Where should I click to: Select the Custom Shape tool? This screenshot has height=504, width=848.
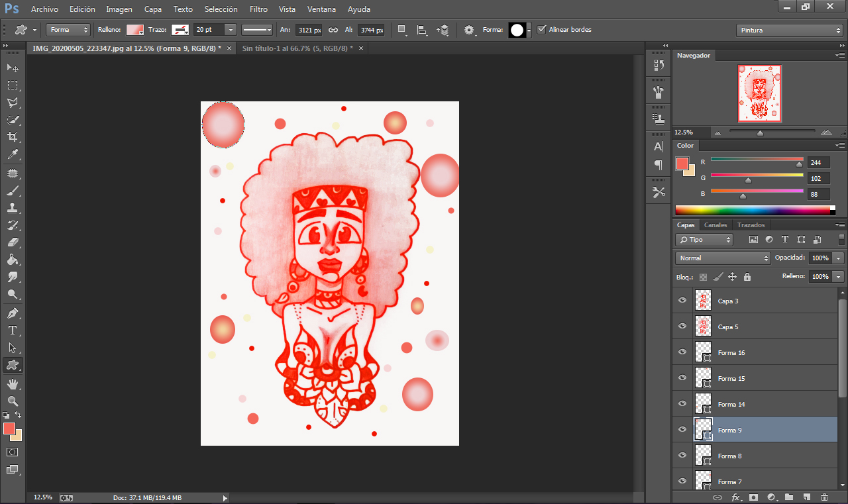13,365
